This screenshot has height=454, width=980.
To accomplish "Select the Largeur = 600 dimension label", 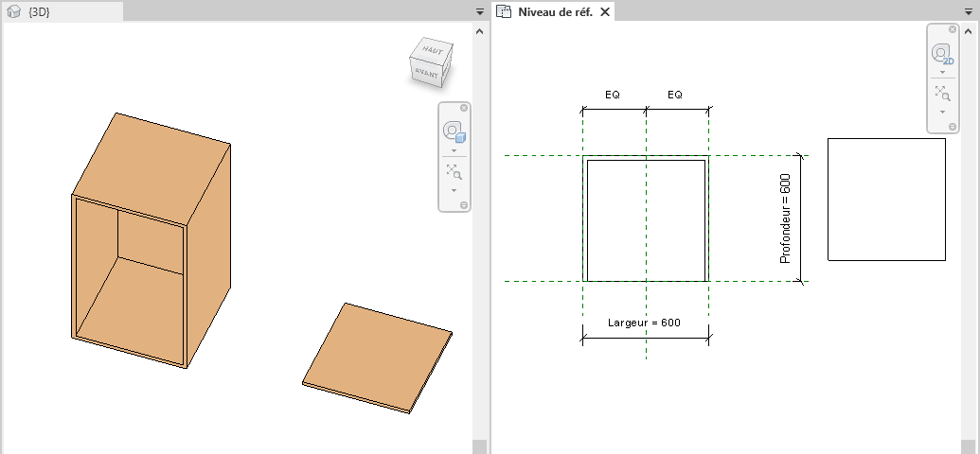I will pos(644,323).
